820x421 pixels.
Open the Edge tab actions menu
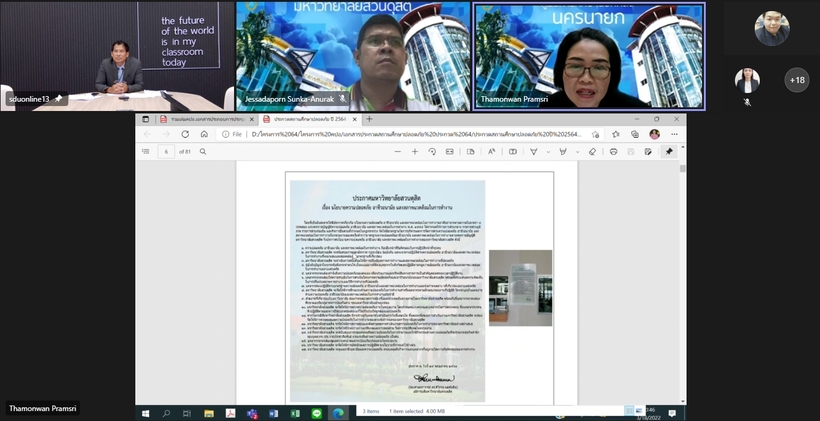145,119
